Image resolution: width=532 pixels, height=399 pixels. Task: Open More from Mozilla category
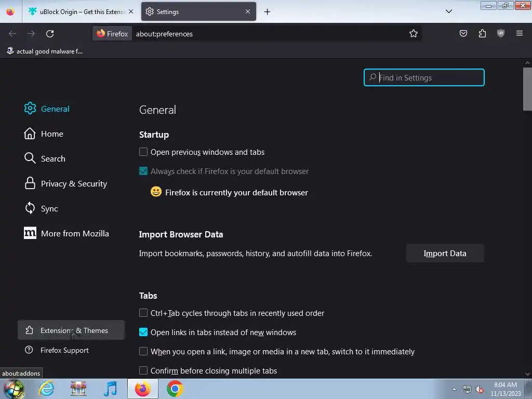[x=66, y=233]
